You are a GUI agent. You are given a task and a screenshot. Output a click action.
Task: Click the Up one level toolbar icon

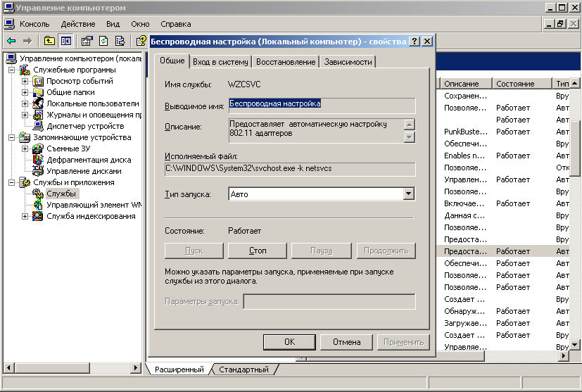click(49, 41)
